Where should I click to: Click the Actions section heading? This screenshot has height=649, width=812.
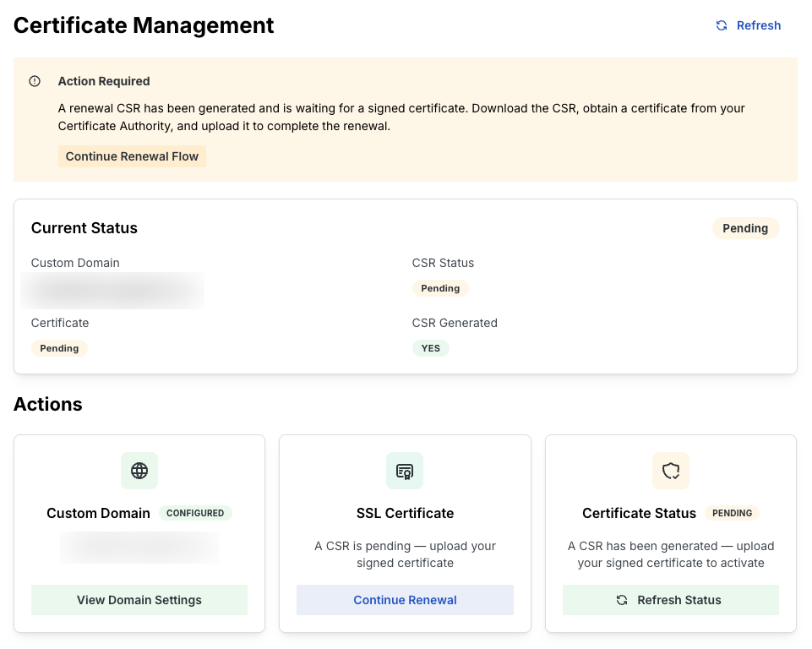tap(47, 405)
